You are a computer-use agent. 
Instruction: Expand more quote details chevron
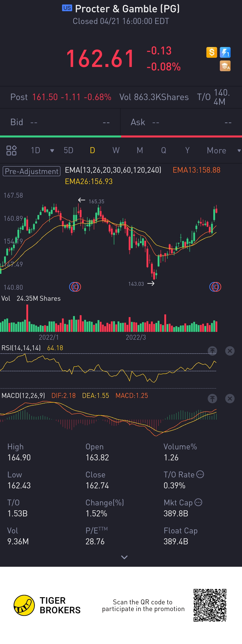click(124, 557)
